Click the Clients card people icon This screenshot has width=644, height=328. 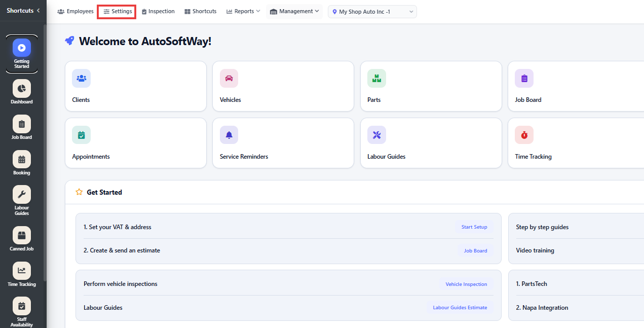point(81,78)
